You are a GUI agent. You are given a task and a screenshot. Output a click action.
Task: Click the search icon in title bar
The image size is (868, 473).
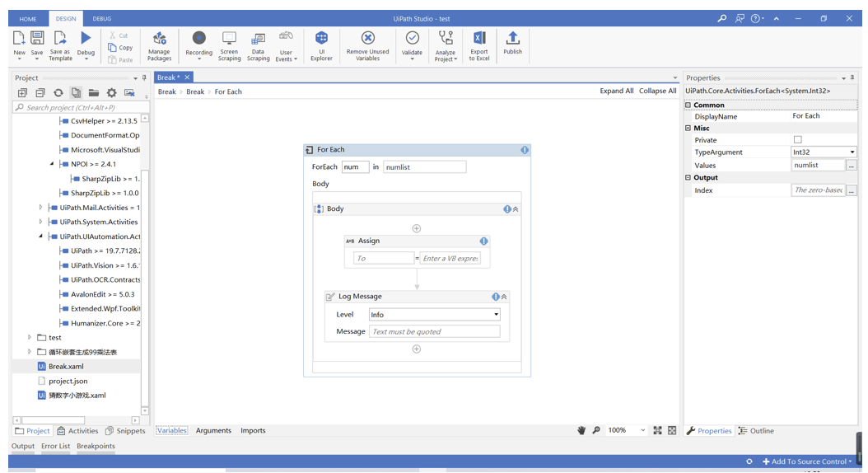click(722, 18)
